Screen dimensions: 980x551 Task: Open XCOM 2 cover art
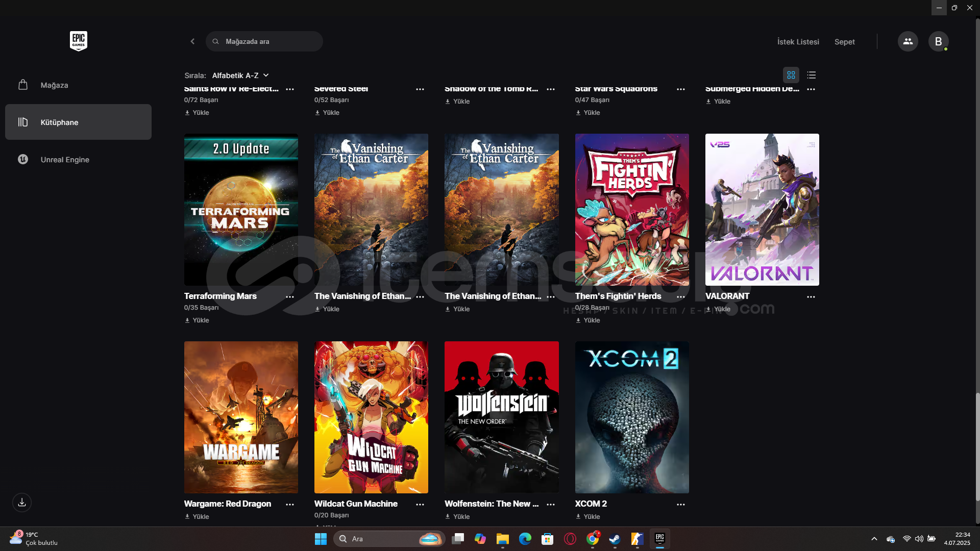tap(632, 417)
